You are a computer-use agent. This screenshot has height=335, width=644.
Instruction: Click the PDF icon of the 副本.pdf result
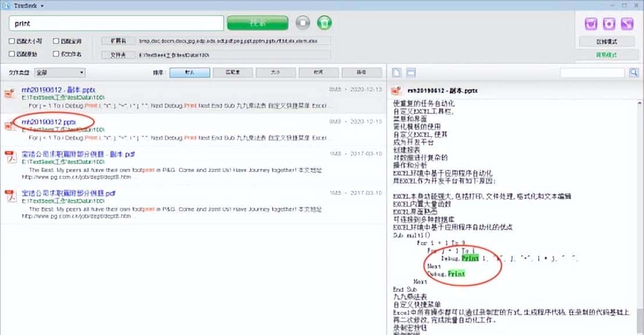pos(10,157)
